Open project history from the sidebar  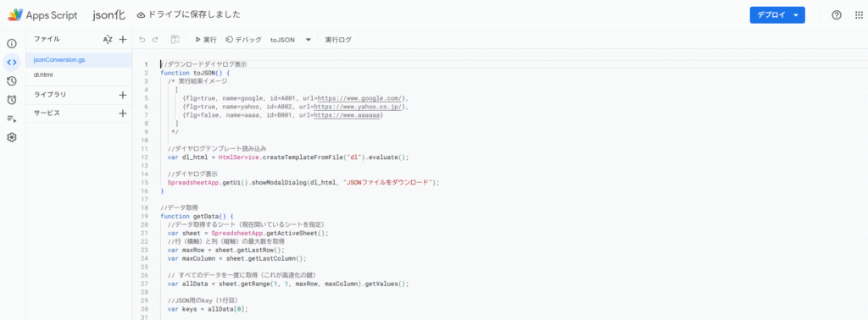(x=12, y=81)
